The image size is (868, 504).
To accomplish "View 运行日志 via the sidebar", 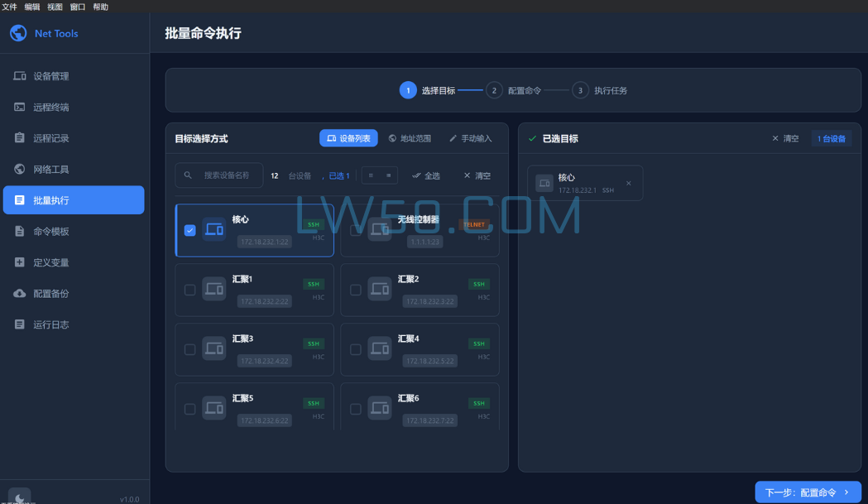I will 73,324.
